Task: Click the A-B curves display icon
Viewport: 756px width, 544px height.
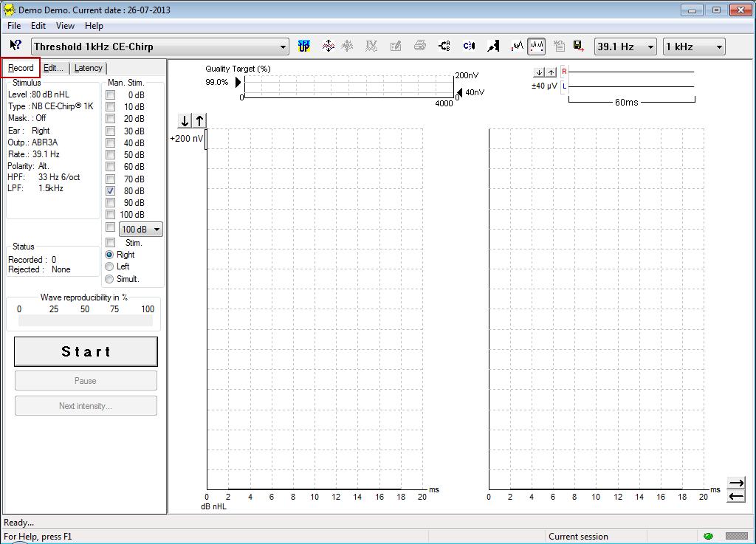Action: (444, 47)
